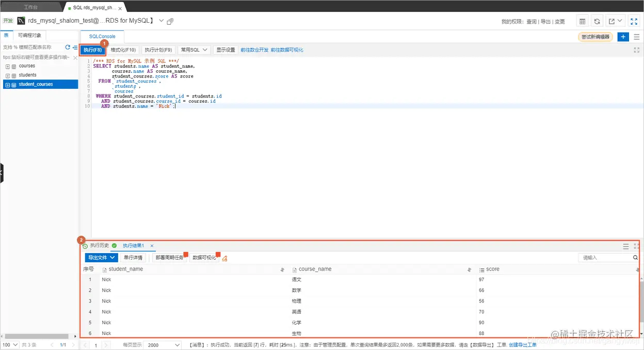The width and height of the screenshot is (644, 350).
Task: Click the 显示设置 display settings button
Action: (x=226, y=50)
